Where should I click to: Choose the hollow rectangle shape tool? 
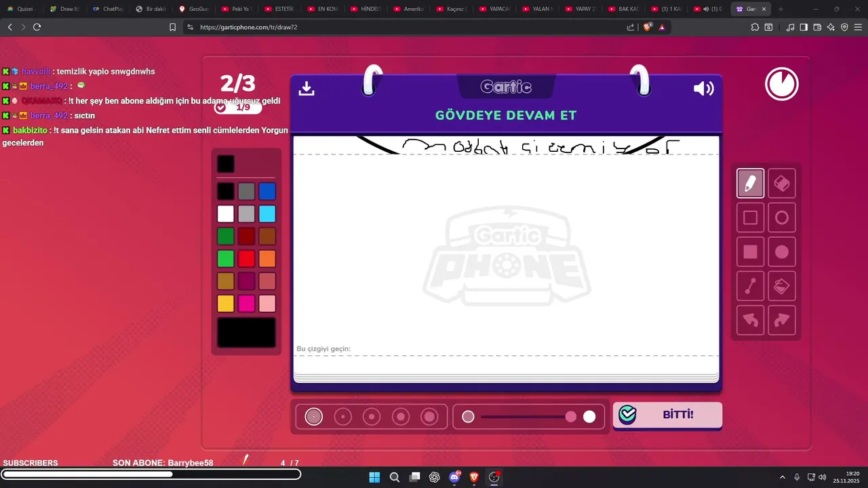point(750,218)
